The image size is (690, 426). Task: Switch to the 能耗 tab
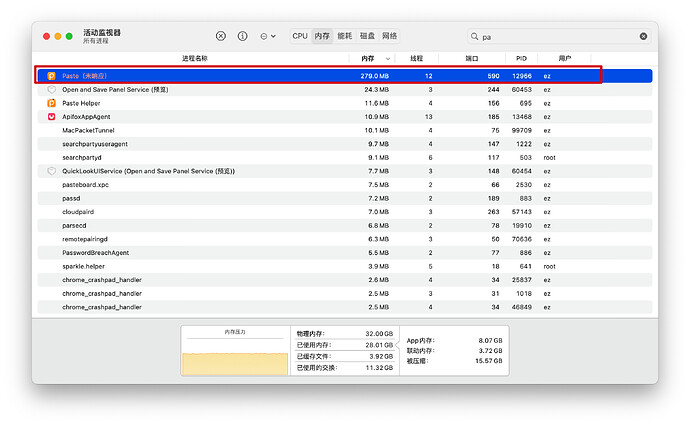[x=345, y=36]
